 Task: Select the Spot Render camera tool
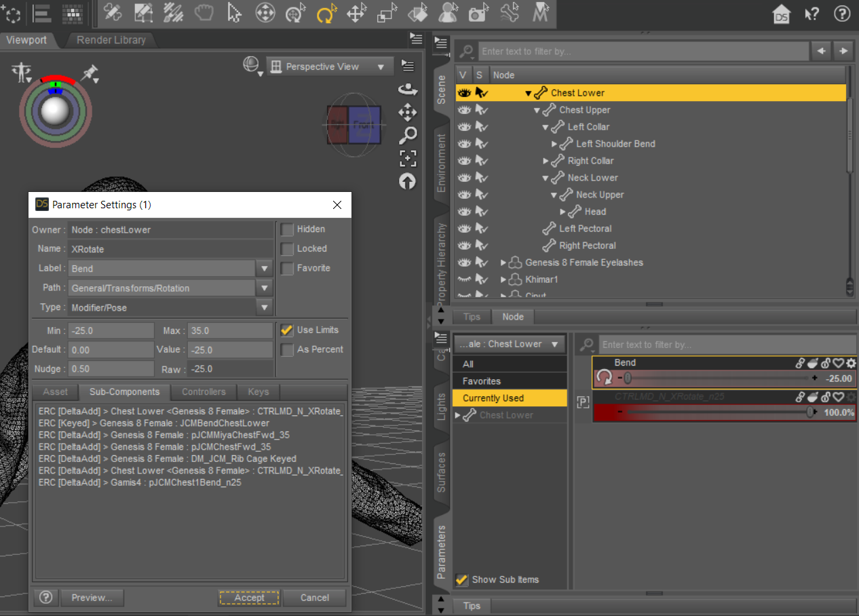point(479,14)
